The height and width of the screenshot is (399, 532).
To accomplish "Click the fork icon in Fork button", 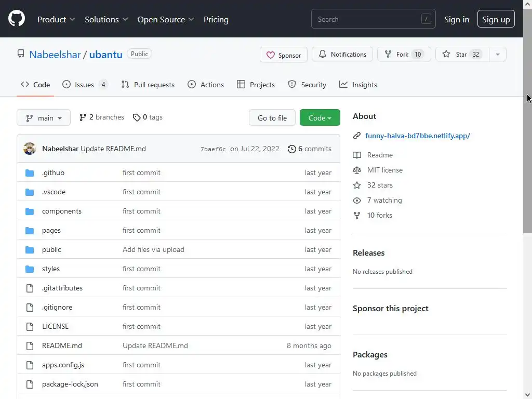I will [x=388, y=54].
